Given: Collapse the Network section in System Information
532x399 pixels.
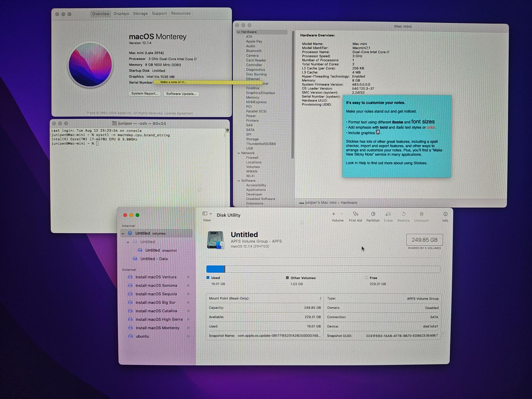Looking at the screenshot, I should [x=239, y=153].
